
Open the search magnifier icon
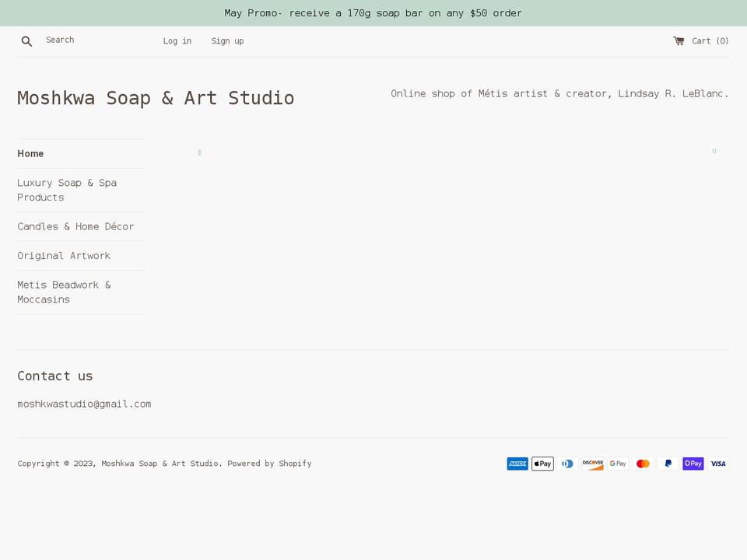point(26,40)
